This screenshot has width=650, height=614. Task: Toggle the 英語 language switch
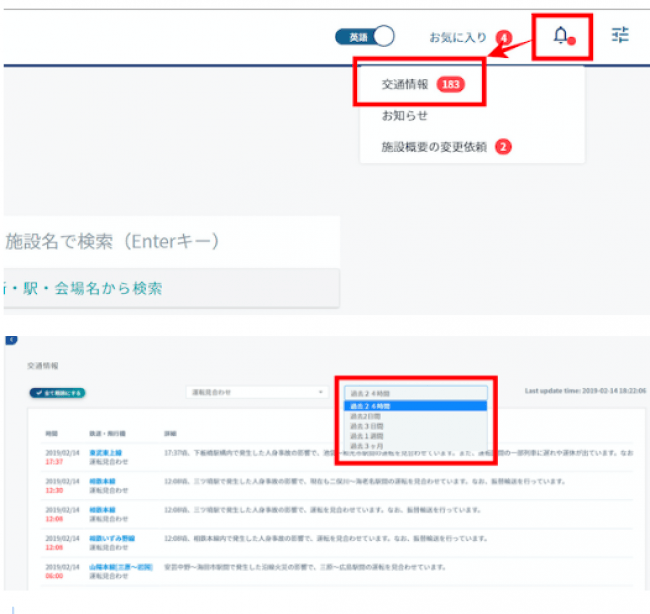[x=364, y=36]
